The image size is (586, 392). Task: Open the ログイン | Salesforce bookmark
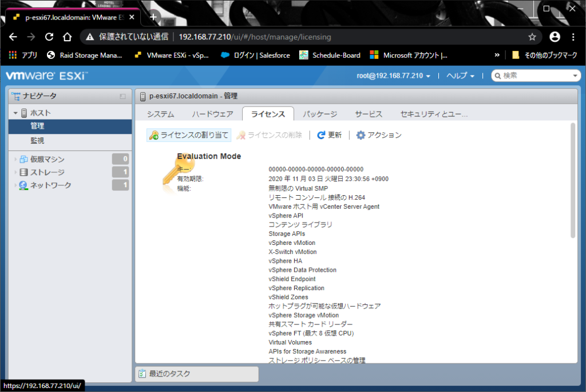[x=255, y=56]
